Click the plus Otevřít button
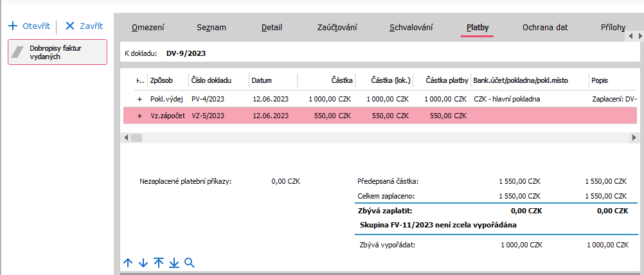The width and height of the screenshot is (644, 275). [30, 26]
